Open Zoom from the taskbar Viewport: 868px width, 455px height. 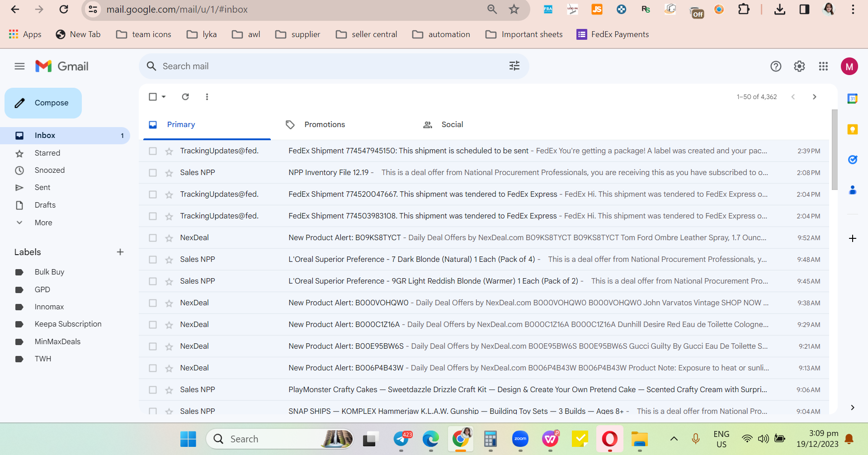[520, 439]
